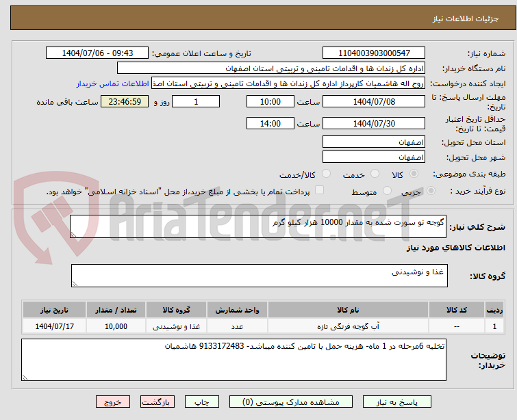Click the delivery city field 'اصفهان'
This screenshot has width=517, height=420.
pyautogui.click(x=374, y=157)
